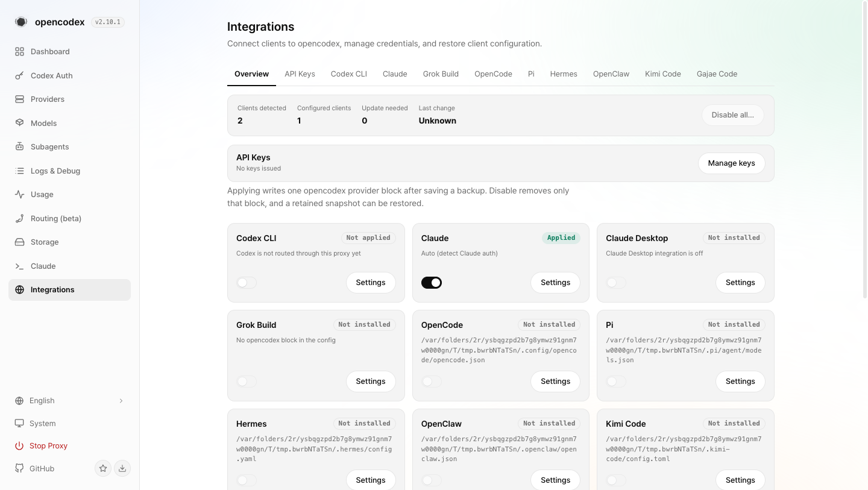
Task: Select the OpenCode tab
Action: click(x=493, y=74)
